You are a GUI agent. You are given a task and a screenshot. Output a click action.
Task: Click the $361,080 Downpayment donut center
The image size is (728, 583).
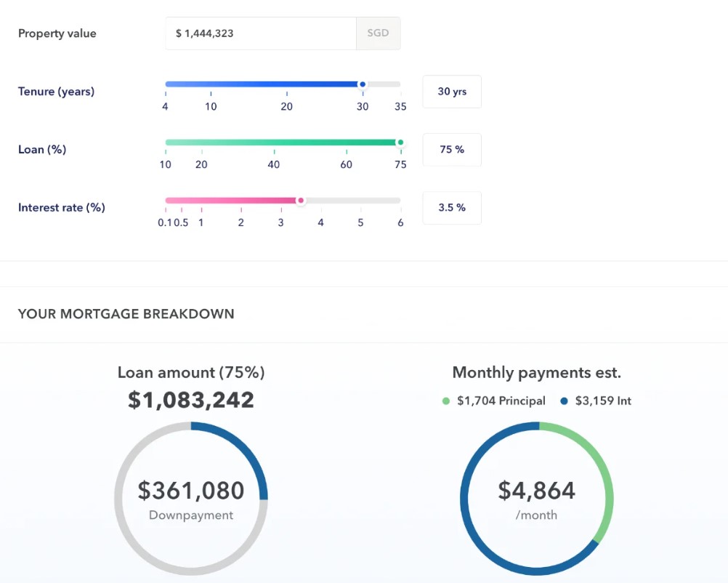pyautogui.click(x=191, y=499)
